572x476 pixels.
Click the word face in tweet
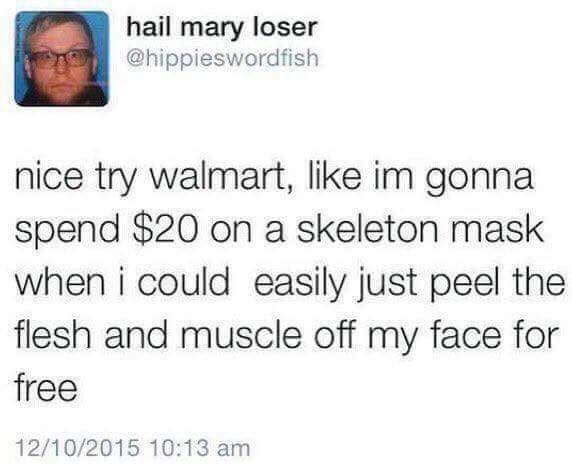click(466, 335)
